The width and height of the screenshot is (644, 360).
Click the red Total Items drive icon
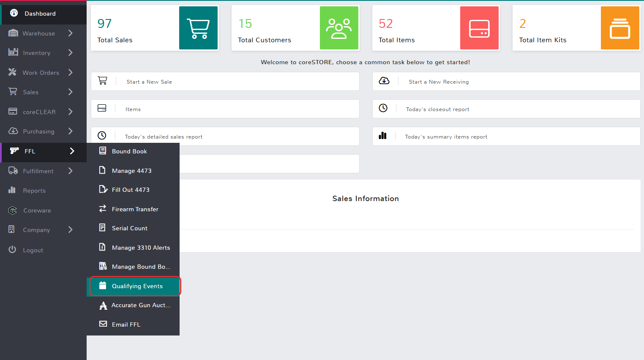[x=479, y=28]
